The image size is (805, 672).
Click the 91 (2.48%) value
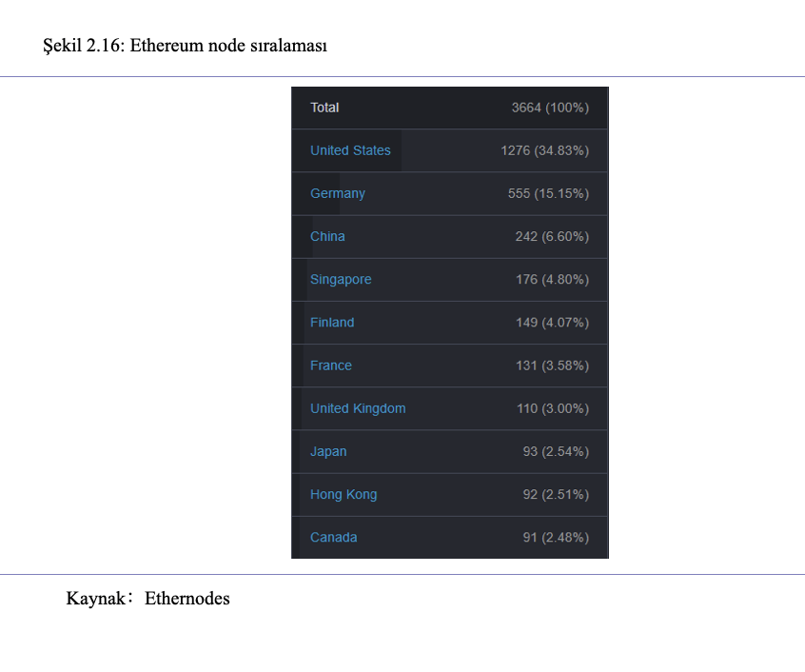tap(556, 538)
